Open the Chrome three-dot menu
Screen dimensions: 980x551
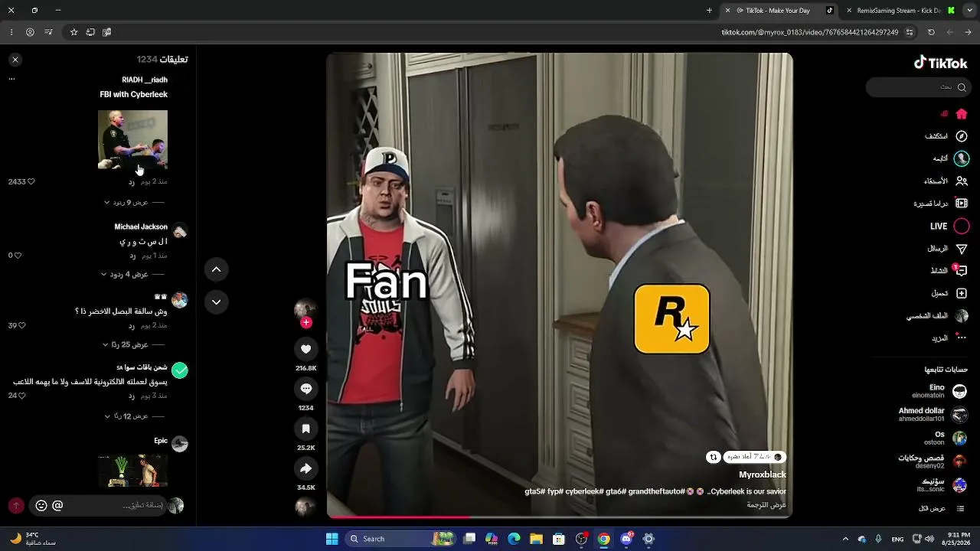point(11,32)
